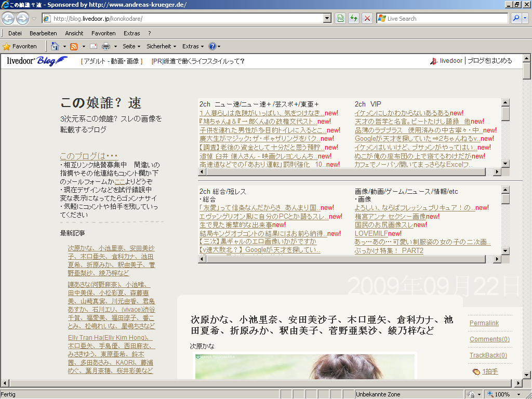Screen dimensions: 532x399
Task: Open the zoom level 100% dropdown
Action: [518, 394]
